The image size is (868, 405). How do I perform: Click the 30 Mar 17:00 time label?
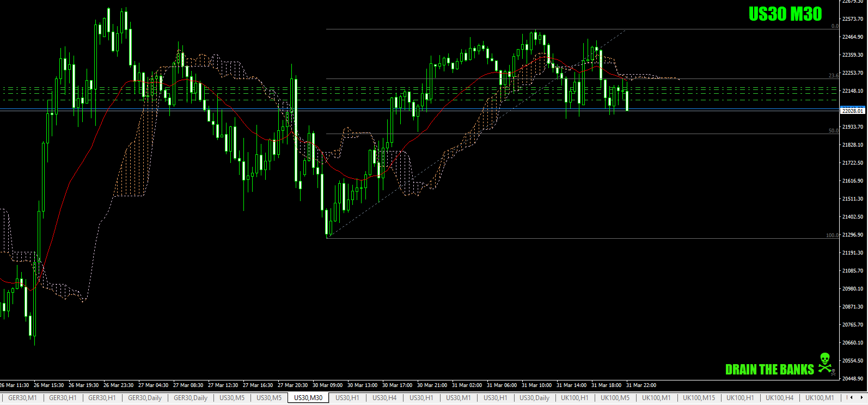[x=398, y=385]
